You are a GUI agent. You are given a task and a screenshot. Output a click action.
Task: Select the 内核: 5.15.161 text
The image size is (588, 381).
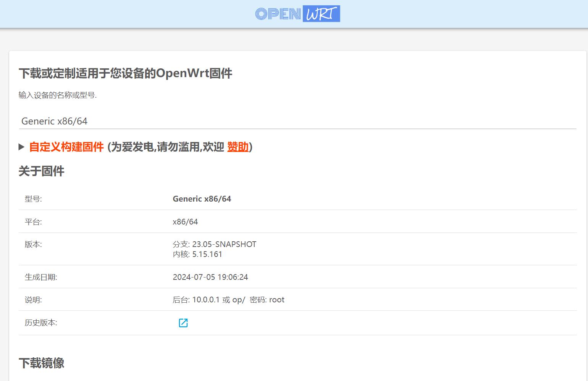(197, 254)
